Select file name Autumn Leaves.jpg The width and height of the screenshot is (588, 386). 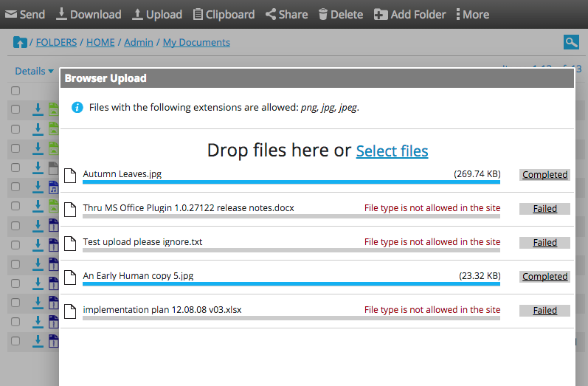[122, 174]
